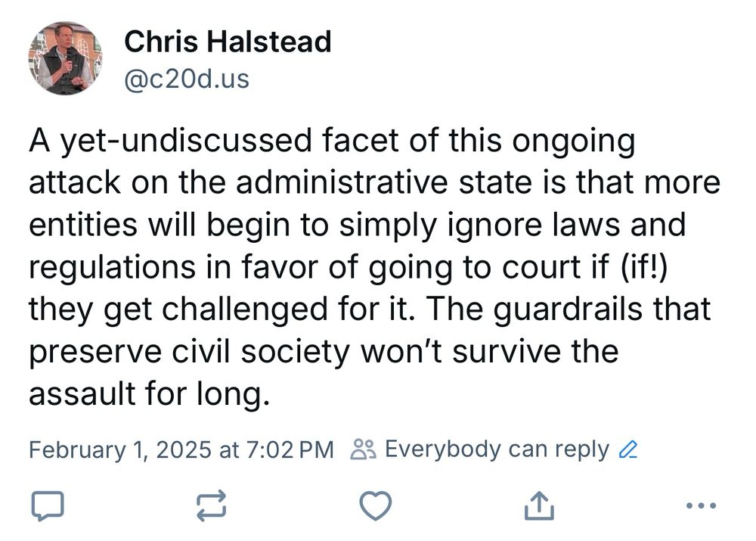
Task: Expand more actions with the ellipsis icon
Action: [x=699, y=505]
